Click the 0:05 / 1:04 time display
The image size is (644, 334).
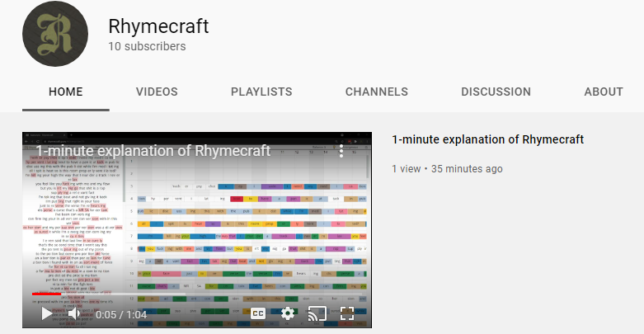(121, 315)
